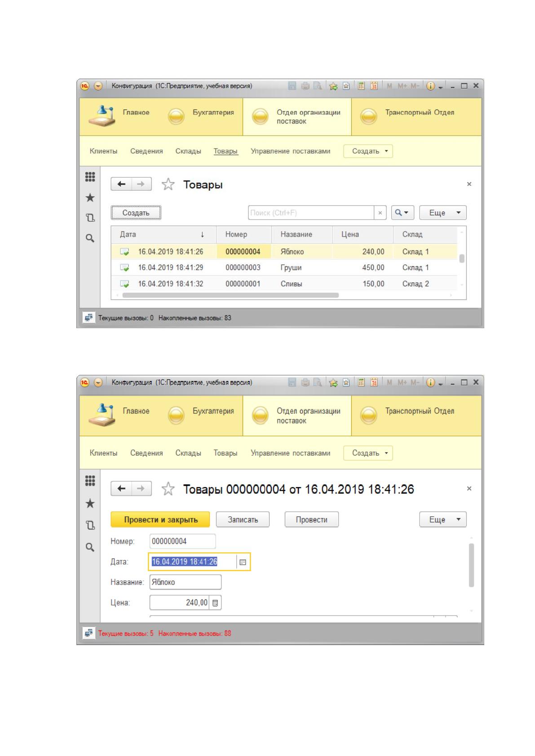This screenshot has width=535, height=756.
Task: Expand the search magnifier dropdown beside search box
Action: pos(402,213)
